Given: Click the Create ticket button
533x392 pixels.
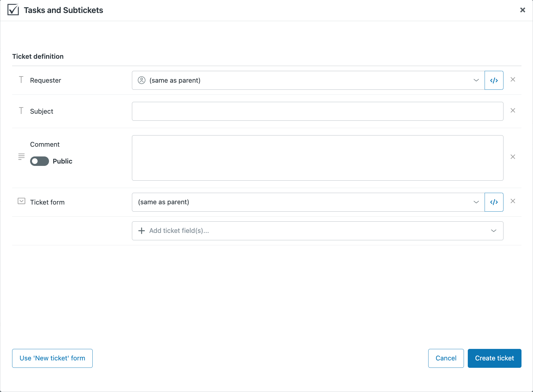Looking at the screenshot, I should 495,358.
